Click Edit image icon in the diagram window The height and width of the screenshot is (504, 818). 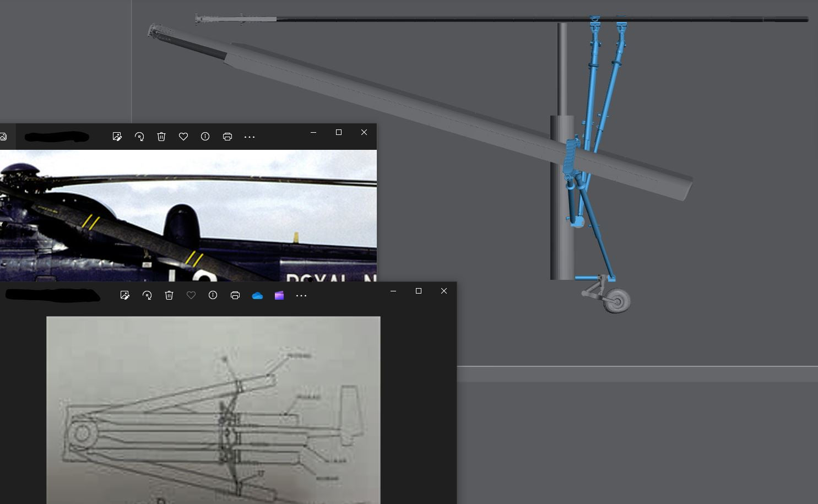pos(124,295)
